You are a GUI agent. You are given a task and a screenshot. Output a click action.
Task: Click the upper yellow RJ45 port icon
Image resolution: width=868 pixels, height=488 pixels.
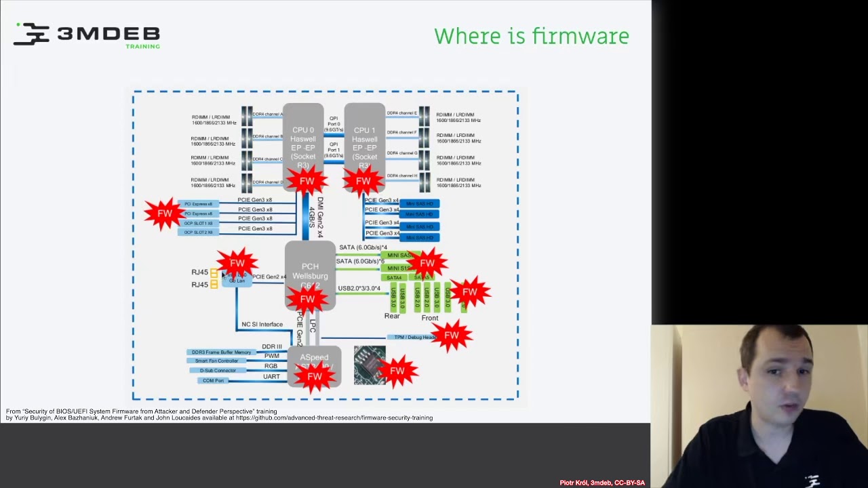tap(214, 273)
